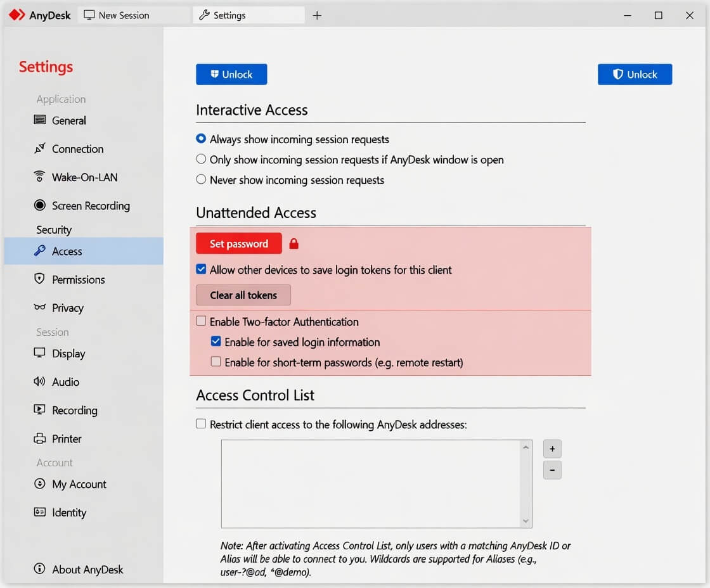
Task: Click the General settings list icon
Action: (x=40, y=120)
